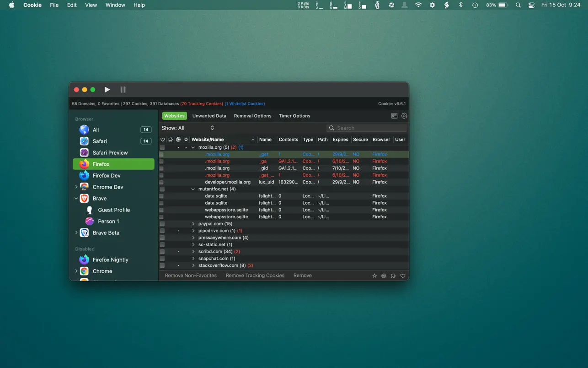Switch to the Unwanted Data tab
Viewport: 588px width, 368px height.
click(x=209, y=116)
